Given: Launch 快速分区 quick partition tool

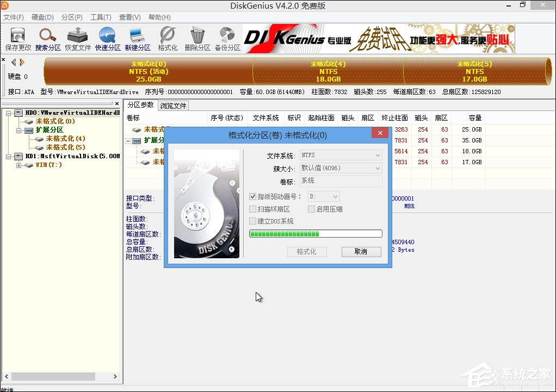Looking at the screenshot, I should (x=108, y=38).
